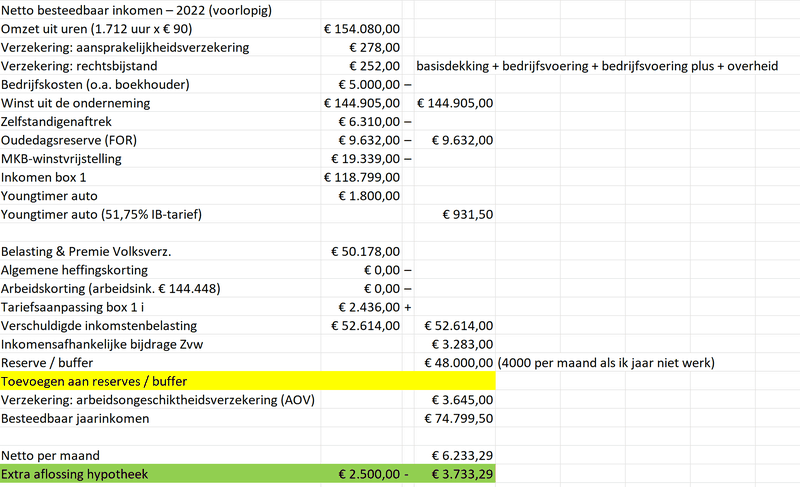Select the € 118.799,00 value

tap(362, 177)
